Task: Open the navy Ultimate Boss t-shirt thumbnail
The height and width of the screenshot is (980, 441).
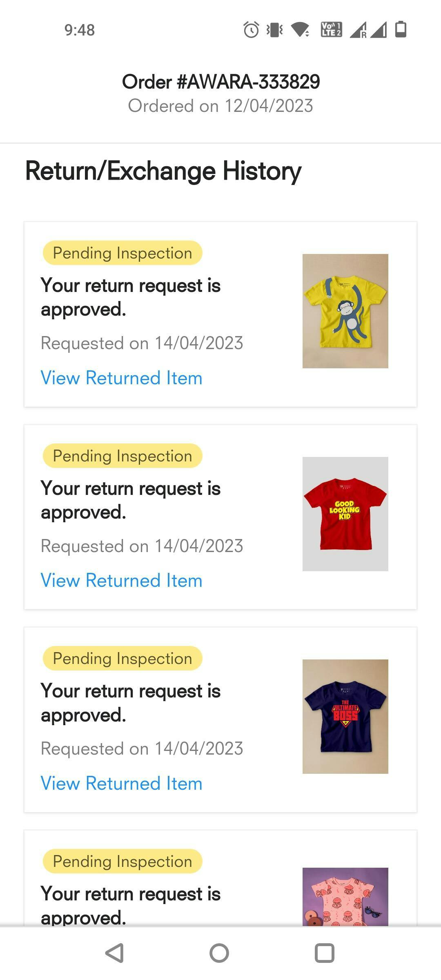Action: 345,716
